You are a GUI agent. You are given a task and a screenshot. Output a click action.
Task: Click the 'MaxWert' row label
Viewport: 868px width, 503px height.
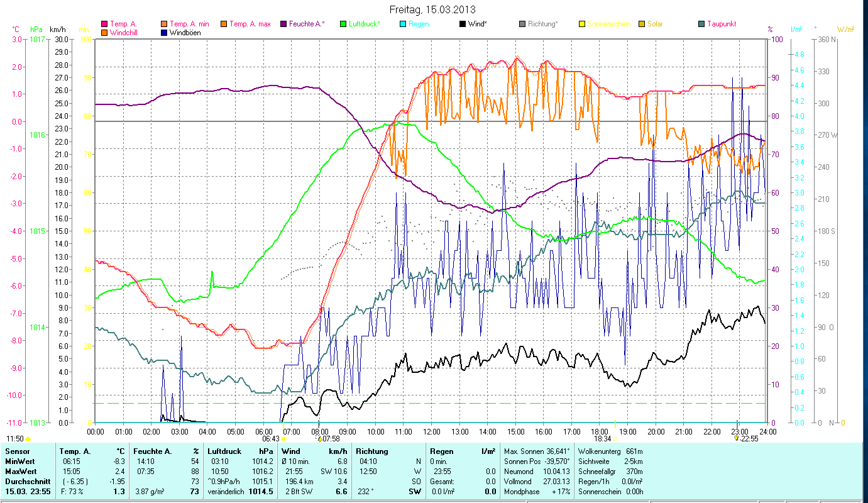click(20, 471)
